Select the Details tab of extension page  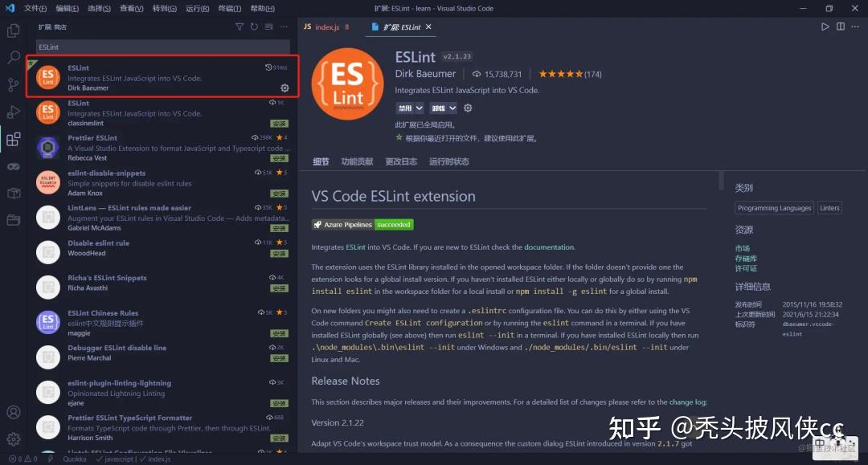pyautogui.click(x=321, y=161)
